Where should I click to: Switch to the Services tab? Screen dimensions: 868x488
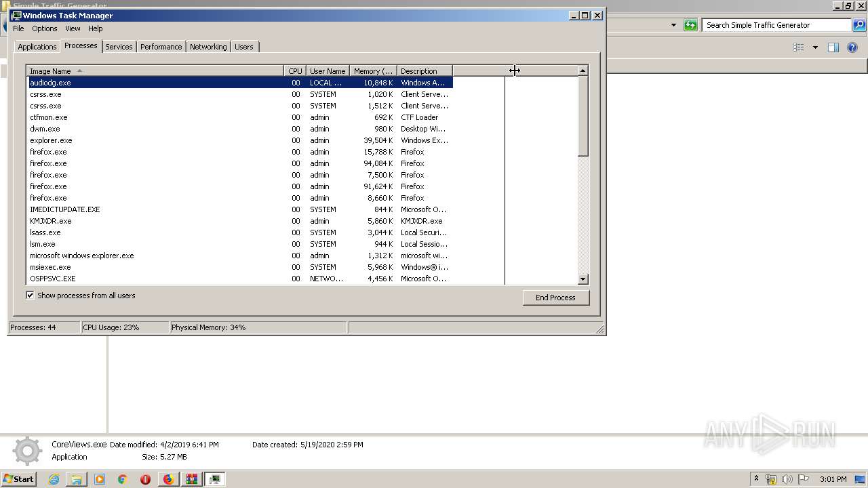coord(119,47)
